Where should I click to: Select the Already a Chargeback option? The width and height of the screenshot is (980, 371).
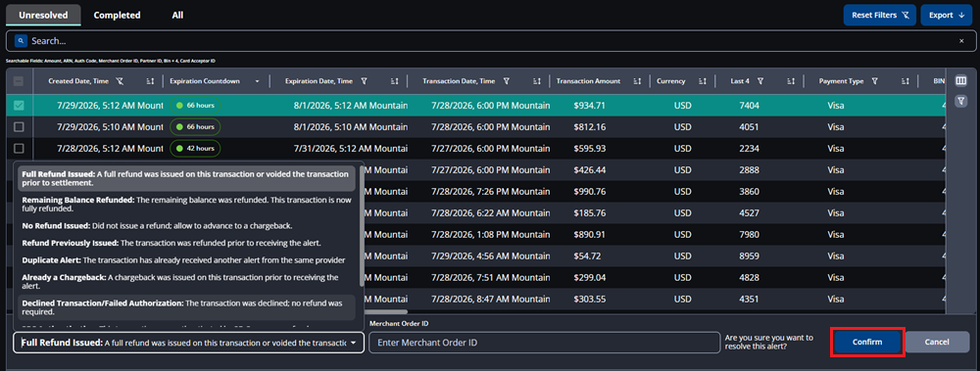pos(185,281)
